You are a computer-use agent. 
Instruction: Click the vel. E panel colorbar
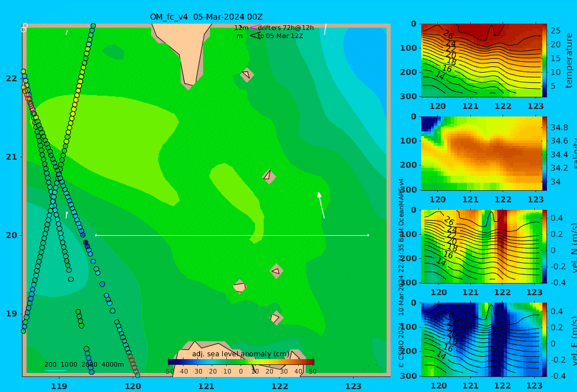tap(545, 340)
